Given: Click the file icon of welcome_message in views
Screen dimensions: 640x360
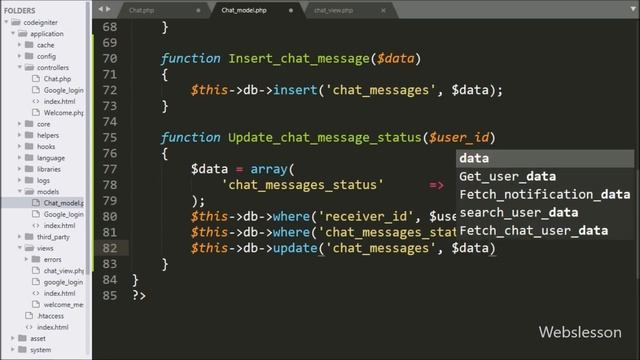Looking at the screenshot, I should (36, 304).
